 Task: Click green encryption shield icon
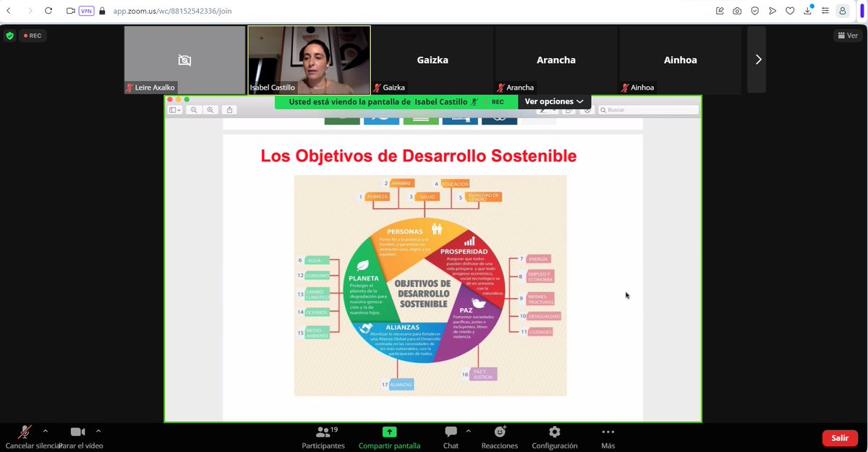point(9,35)
